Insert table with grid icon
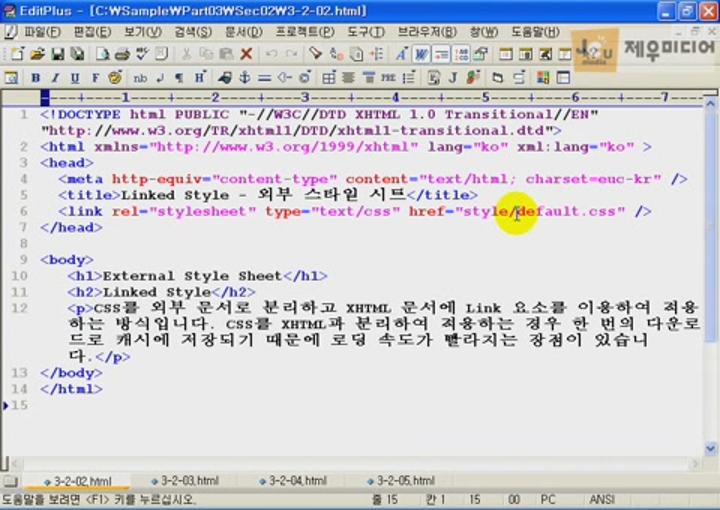The image size is (720, 510). tap(328, 78)
